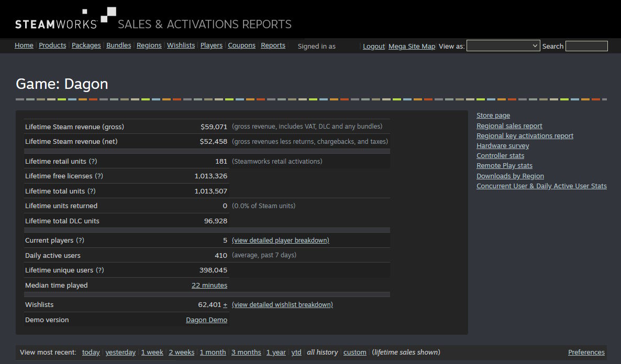Click the Current players (?) help
The height and width of the screenshot is (364, 621).
80,240
